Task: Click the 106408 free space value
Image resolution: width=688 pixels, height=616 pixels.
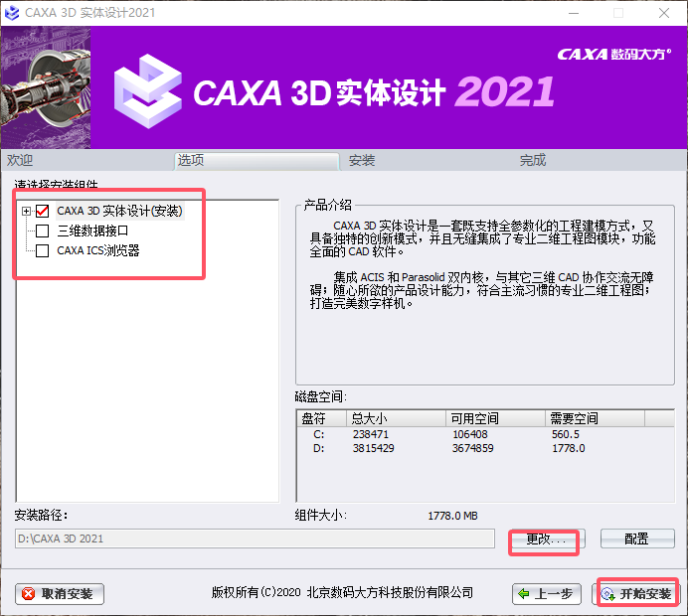Action: [470, 434]
